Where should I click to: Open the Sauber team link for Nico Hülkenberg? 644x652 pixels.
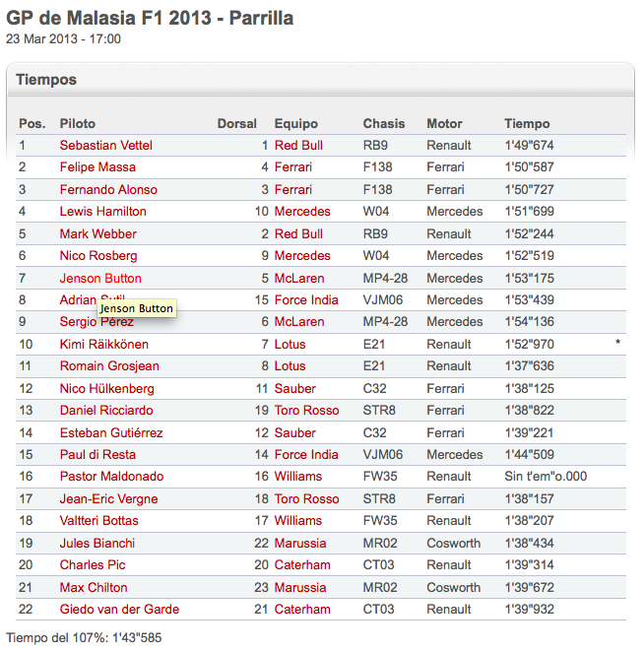294,388
